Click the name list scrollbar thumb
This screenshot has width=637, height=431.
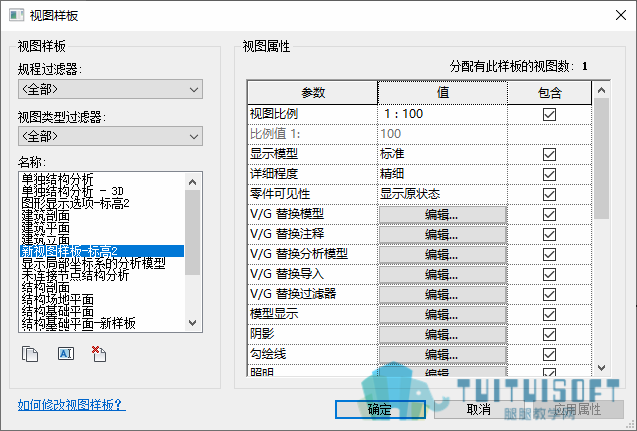coord(193,232)
